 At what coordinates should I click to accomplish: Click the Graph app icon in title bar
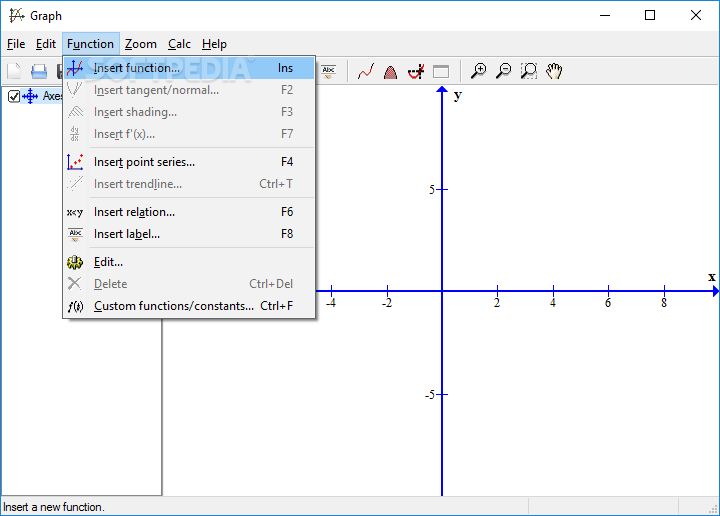tap(17, 16)
